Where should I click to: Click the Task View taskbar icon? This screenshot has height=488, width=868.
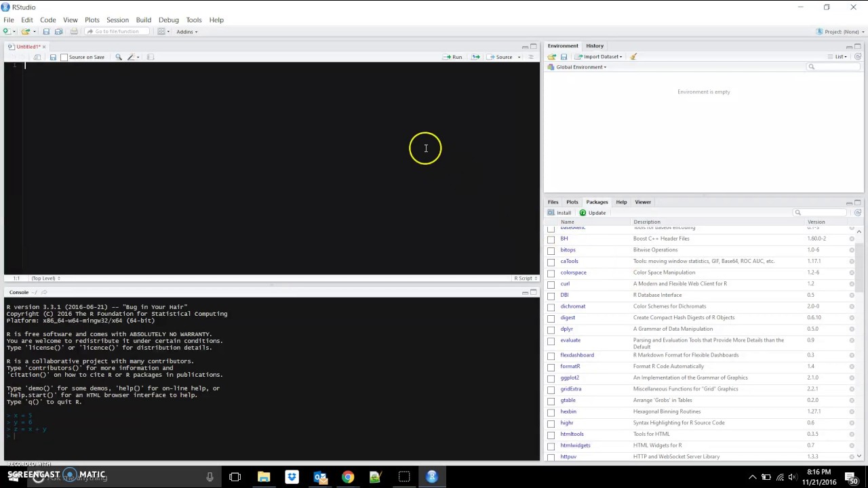pyautogui.click(x=235, y=477)
